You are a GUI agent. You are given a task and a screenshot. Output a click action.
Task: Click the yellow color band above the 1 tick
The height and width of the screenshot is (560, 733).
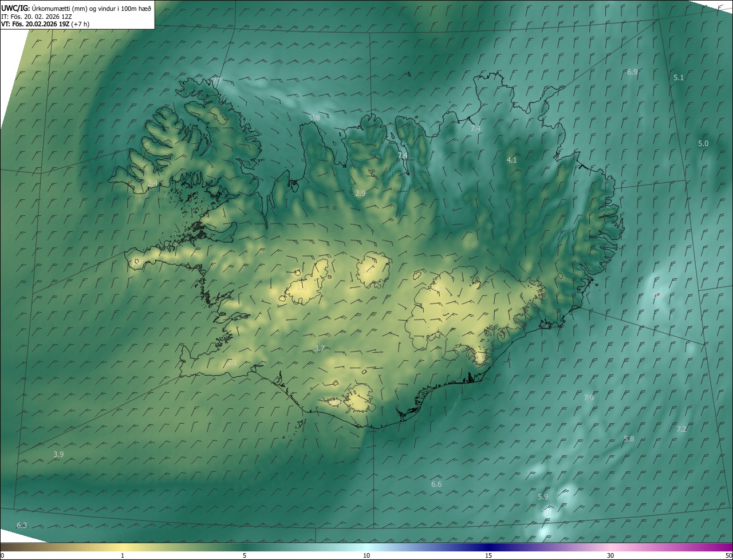pyautogui.click(x=122, y=547)
